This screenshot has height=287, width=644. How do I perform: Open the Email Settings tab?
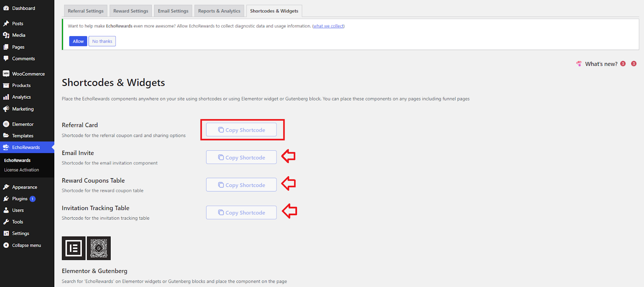(x=173, y=11)
